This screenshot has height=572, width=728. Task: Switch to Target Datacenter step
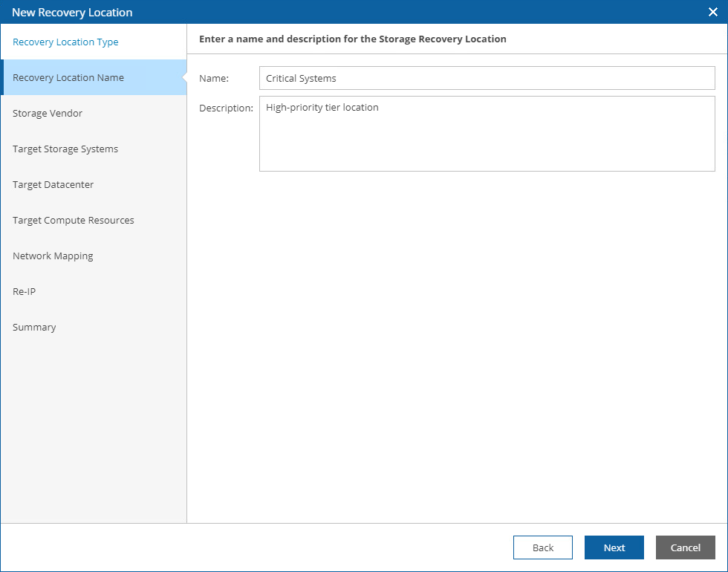pyautogui.click(x=53, y=185)
